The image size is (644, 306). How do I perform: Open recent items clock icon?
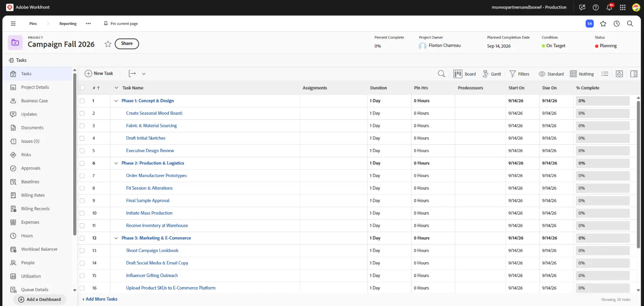tap(617, 24)
